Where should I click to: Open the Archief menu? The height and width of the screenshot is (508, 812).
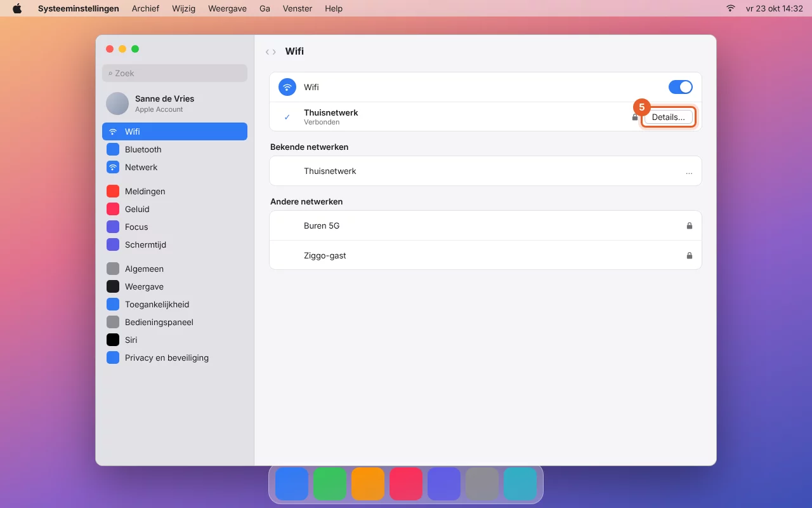click(x=145, y=8)
